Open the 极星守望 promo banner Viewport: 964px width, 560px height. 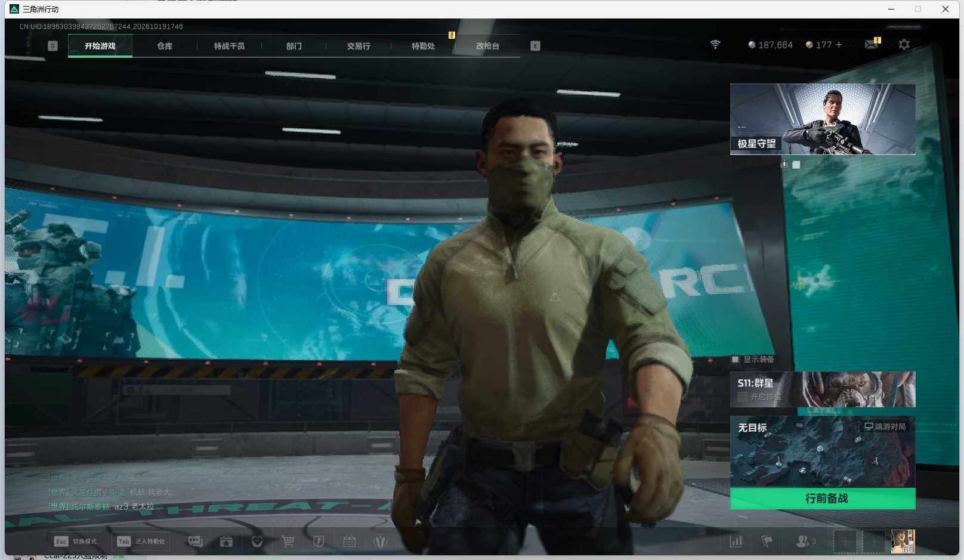823,119
